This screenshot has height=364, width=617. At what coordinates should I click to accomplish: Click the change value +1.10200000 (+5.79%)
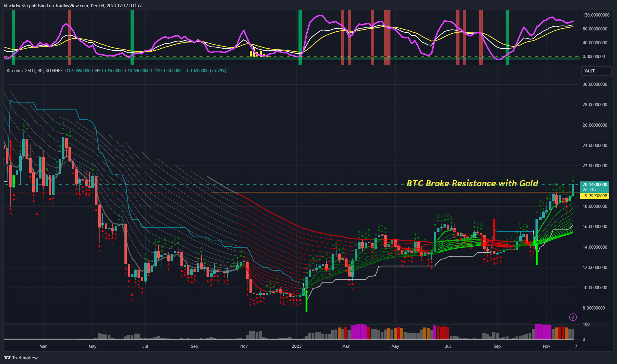pos(205,71)
